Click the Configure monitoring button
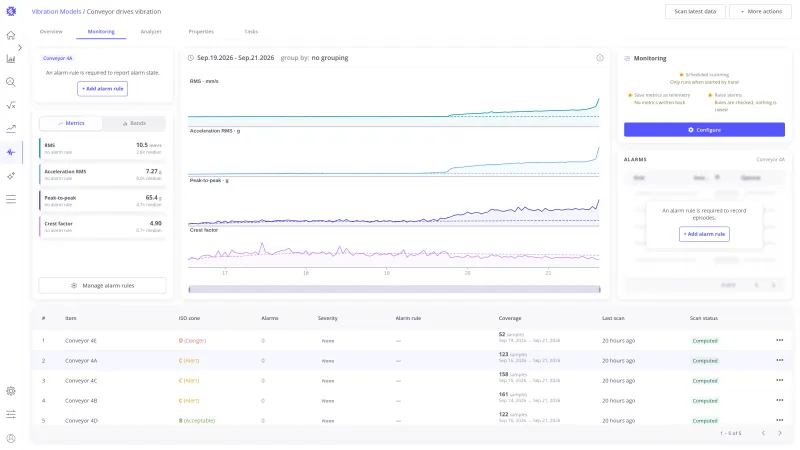This screenshot has width=800, height=450. tap(704, 130)
